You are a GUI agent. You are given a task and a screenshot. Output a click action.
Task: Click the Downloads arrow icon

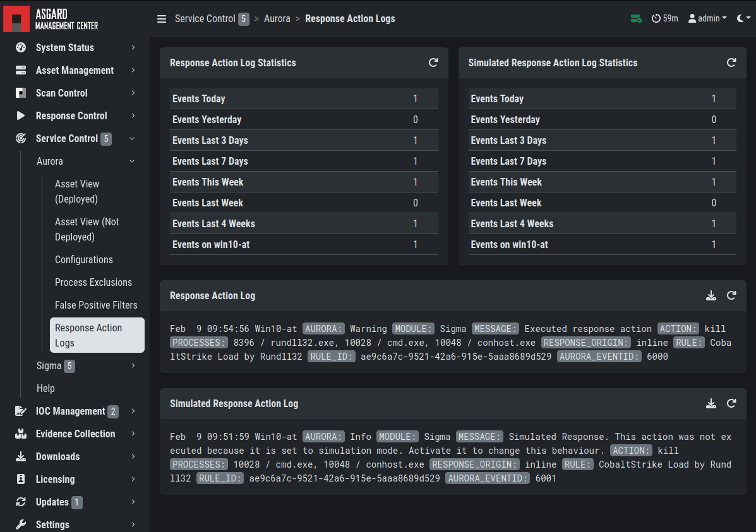click(21, 456)
